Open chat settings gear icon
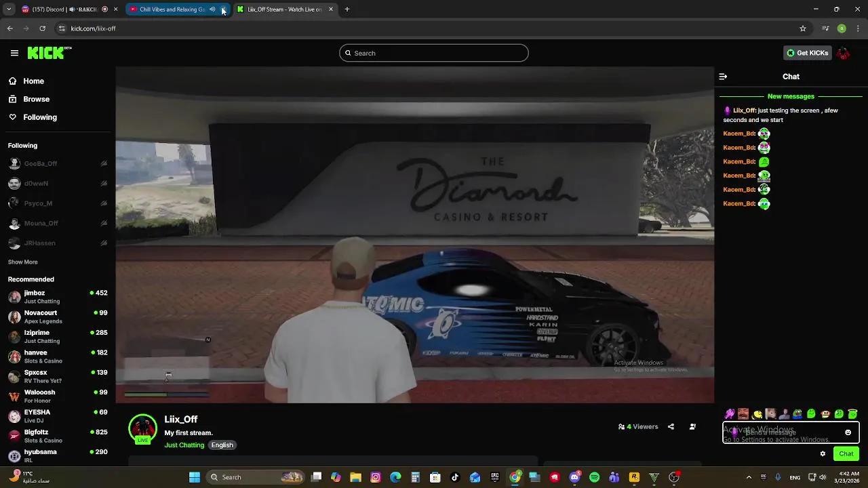 [x=823, y=453]
